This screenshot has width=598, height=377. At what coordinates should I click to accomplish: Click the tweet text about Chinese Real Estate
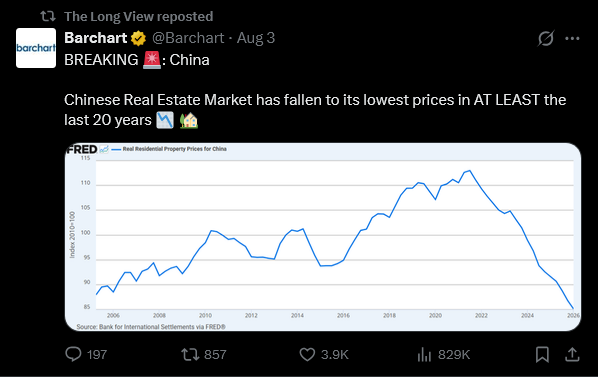coord(315,110)
